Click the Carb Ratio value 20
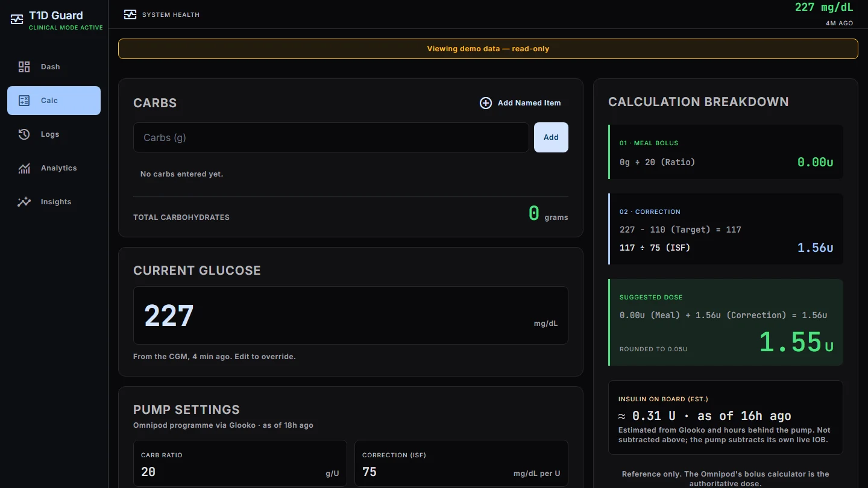868x488 pixels. coord(148,472)
